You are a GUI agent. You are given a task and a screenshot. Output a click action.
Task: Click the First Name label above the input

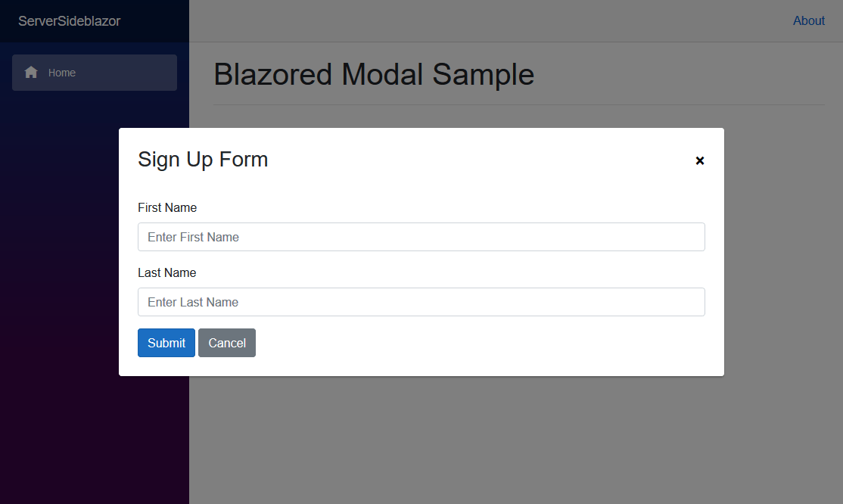167,207
